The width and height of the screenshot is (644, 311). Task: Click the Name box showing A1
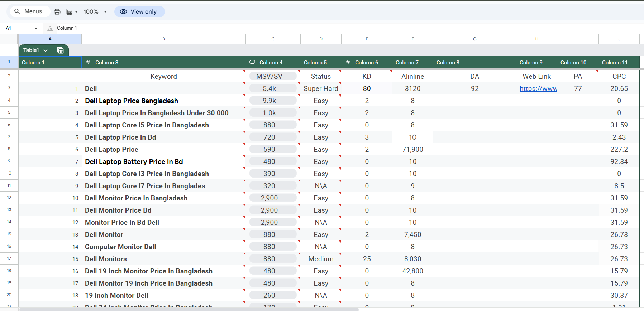click(x=18, y=28)
